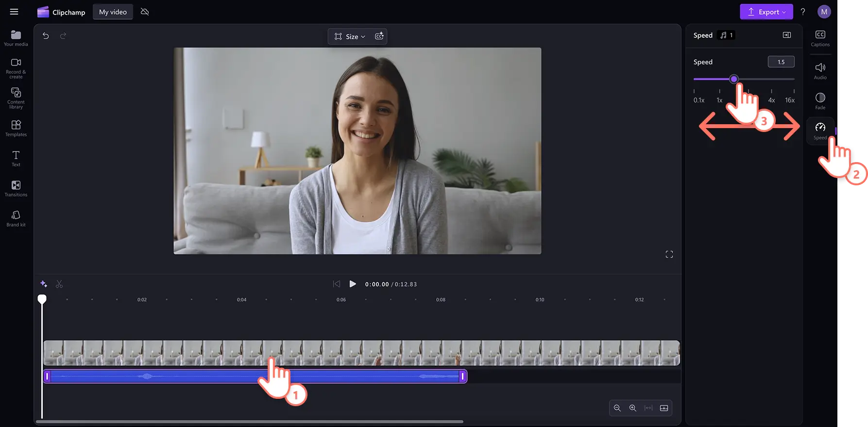Screen dimensions: 868x427
Task: Play the video preview
Action: click(x=353, y=284)
